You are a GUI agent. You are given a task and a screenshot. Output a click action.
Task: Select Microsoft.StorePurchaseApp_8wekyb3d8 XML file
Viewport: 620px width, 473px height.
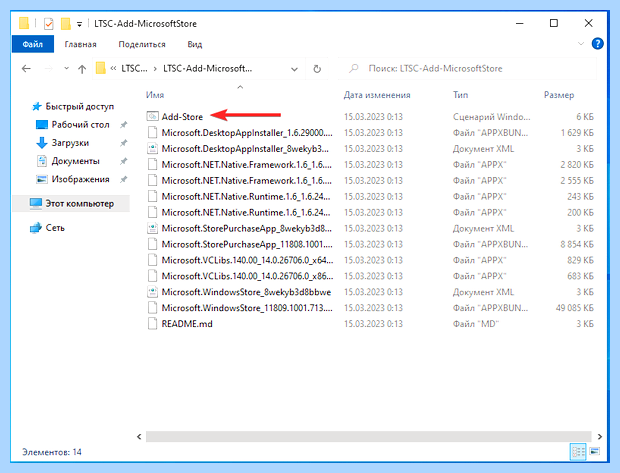coord(247,228)
